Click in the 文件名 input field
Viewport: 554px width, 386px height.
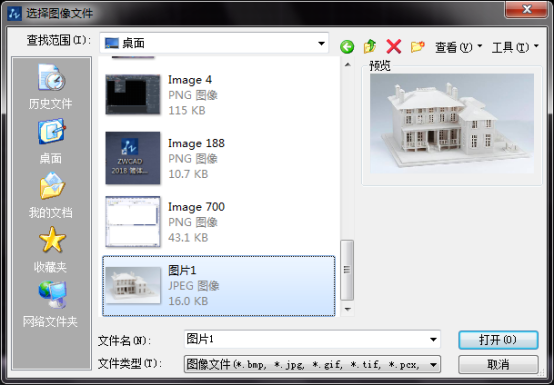(312, 339)
